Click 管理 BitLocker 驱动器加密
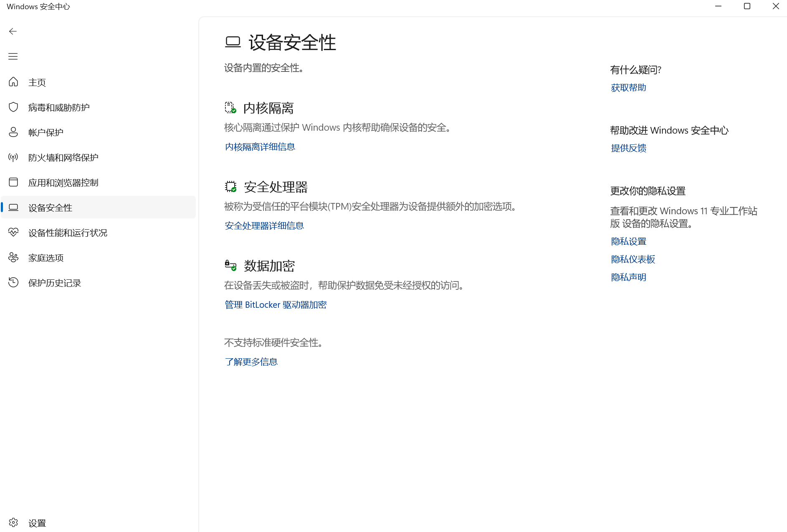Image resolution: width=787 pixels, height=532 pixels. pyautogui.click(x=275, y=304)
